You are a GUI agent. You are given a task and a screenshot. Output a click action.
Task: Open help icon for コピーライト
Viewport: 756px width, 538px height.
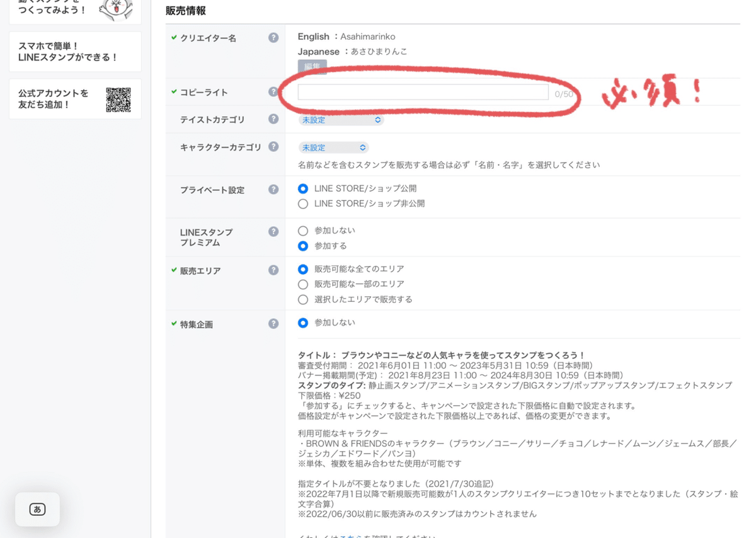coord(273,92)
